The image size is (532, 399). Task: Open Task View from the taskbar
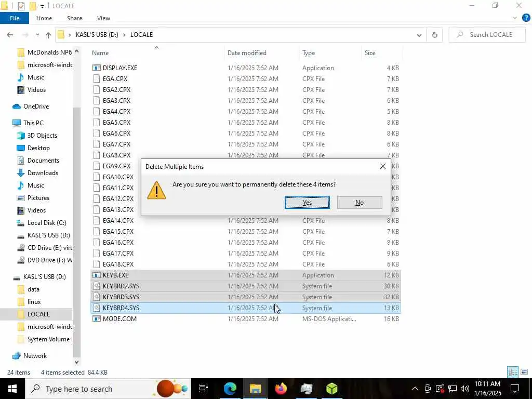coord(204,389)
